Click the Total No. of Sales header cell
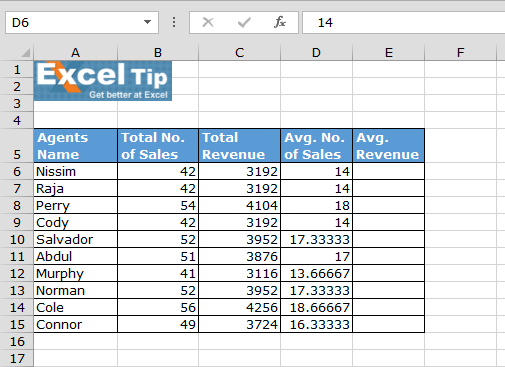This screenshot has width=505, height=367. (x=158, y=146)
